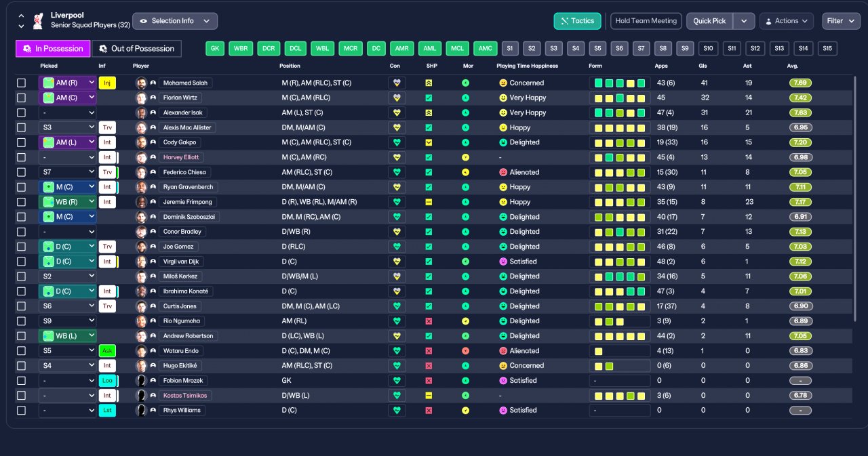
Task: Click the Liverpool club crest icon
Action: 39,20
